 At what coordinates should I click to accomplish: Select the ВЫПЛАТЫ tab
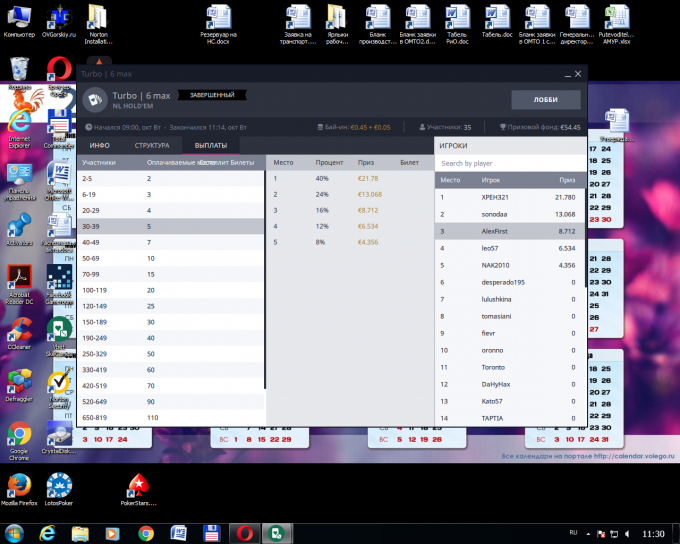tap(211, 145)
